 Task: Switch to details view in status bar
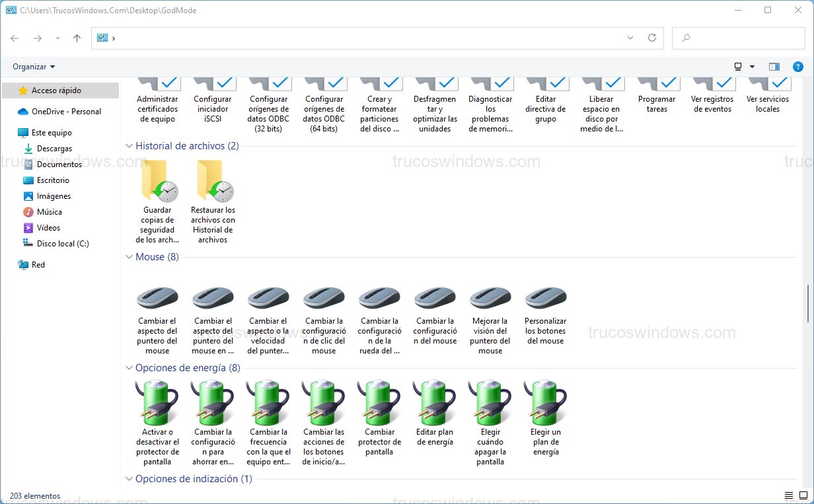[788, 495]
